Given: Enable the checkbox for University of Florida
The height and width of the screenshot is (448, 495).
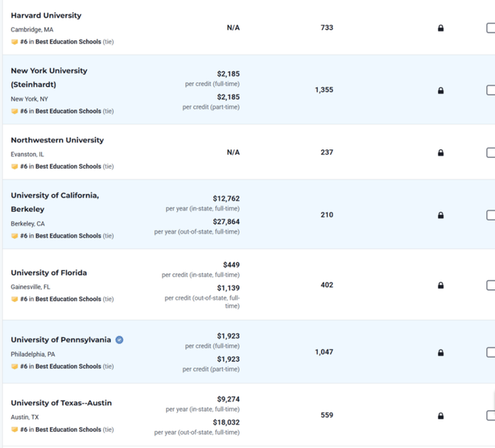Looking at the screenshot, I should click(490, 286).
